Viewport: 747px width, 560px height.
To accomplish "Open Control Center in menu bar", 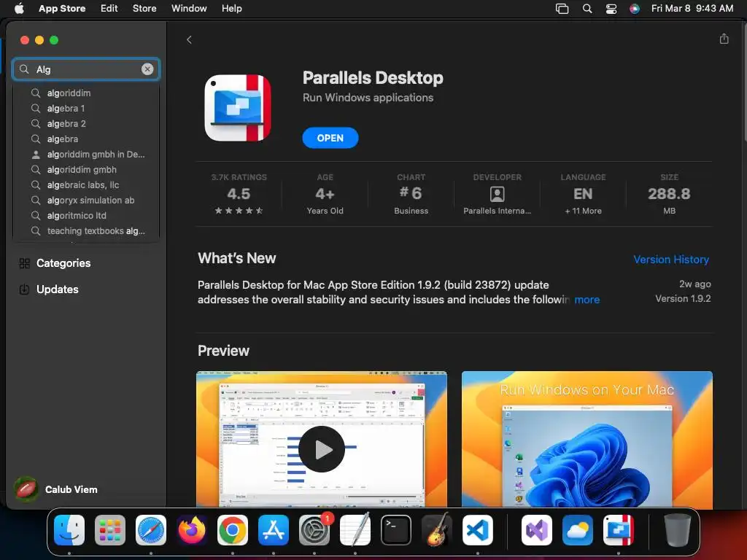I will tap(611, 9).
